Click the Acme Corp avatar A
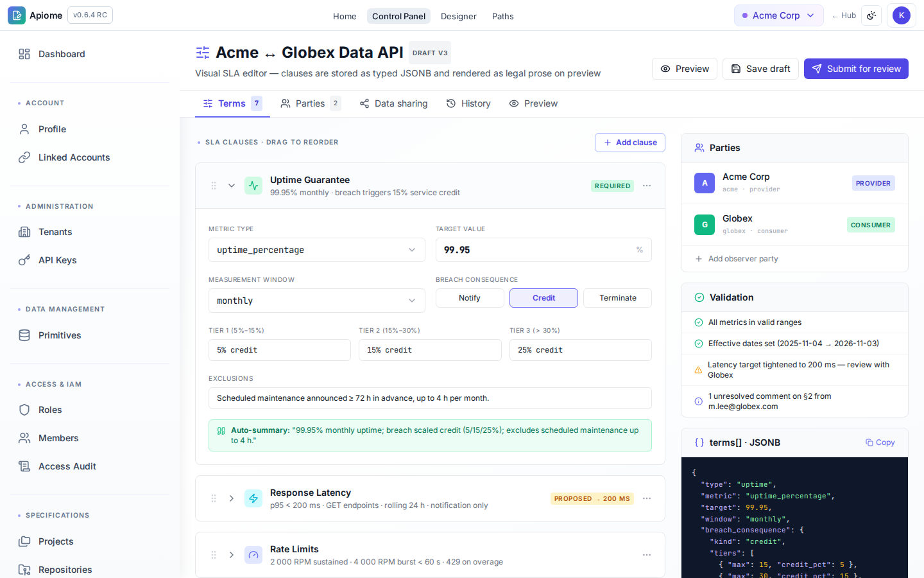The image size is (924, 578). pyautogui.click(x=705, y=183)
